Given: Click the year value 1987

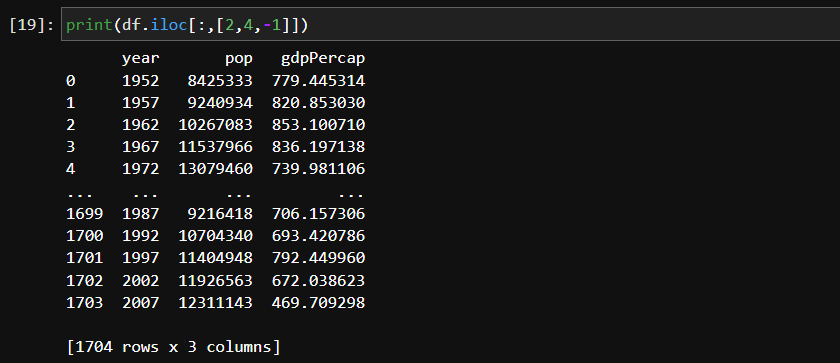Looking at the screenshot, I should [x=140, y=214].
